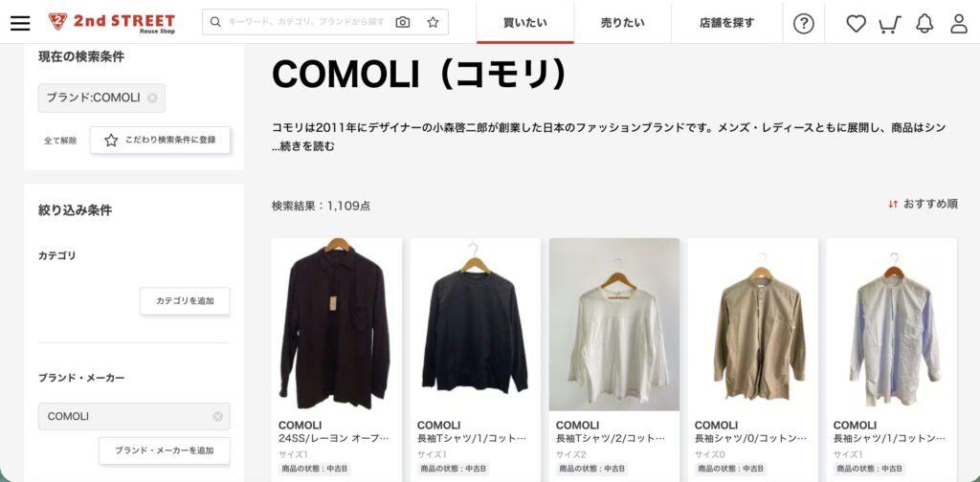Open the shopping cart
This screenshot has height=482, width=980.
tap(889, 24)
